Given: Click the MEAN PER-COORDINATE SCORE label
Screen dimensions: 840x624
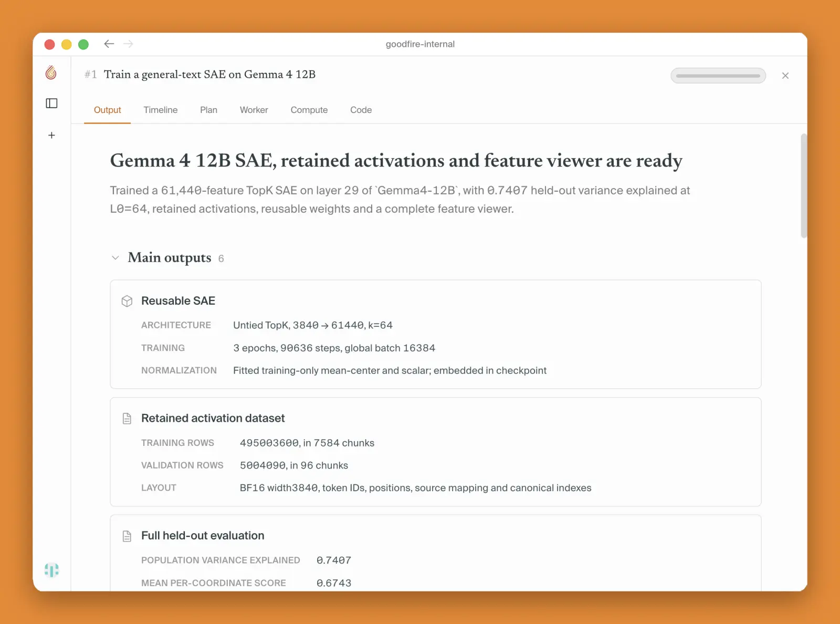Looking at the screenshot, I should tap(214, 583).
